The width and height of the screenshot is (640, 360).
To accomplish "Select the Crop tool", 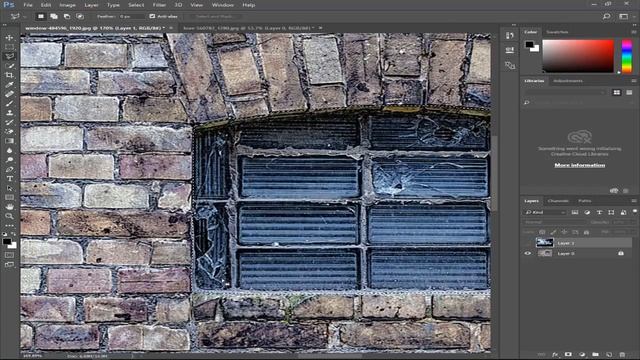I will (x=9, y=75).
